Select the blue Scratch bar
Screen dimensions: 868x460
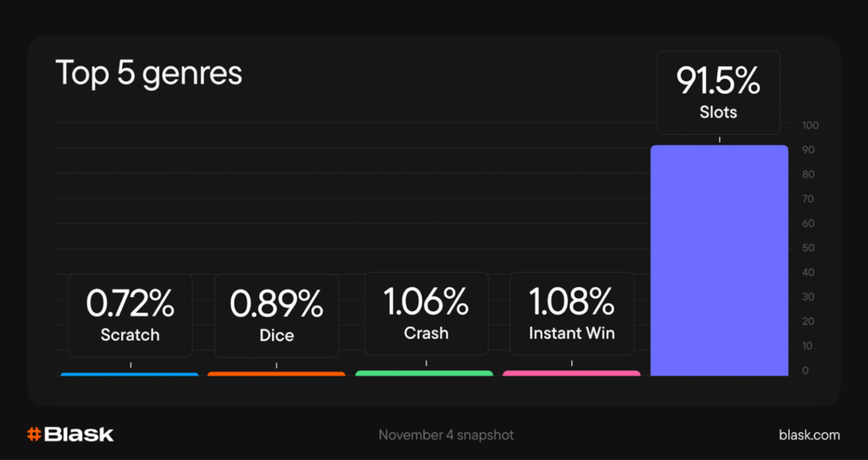pos(129,374)
